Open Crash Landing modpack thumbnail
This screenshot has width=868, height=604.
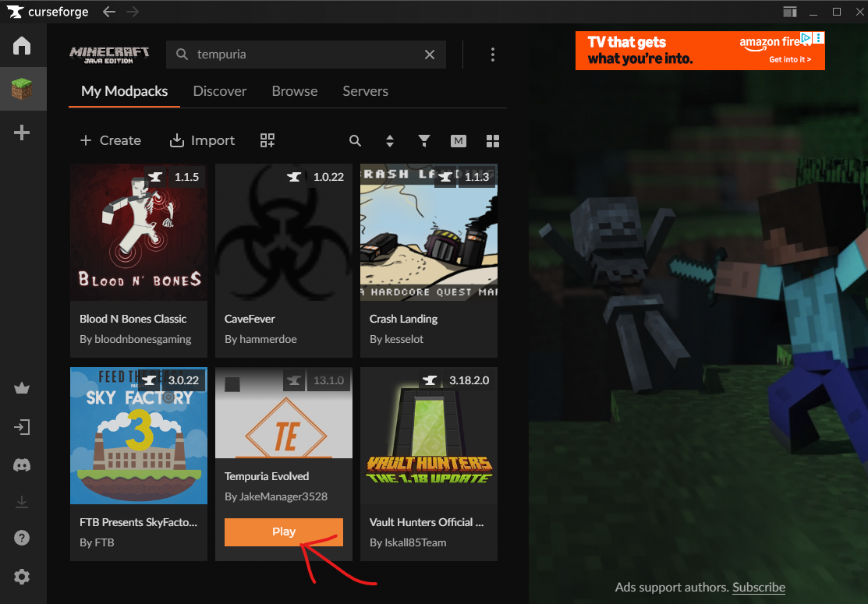(x=428, y=232)
